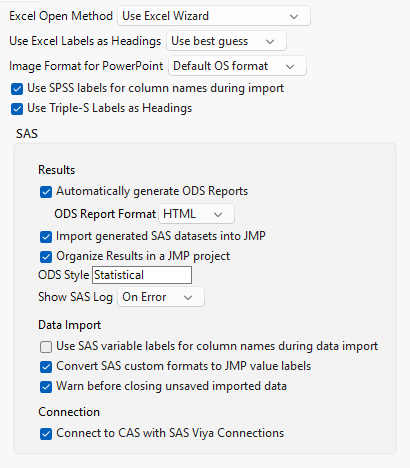Expand Use Excel Labels as Headings dropdown
Image resolution: width=410 pixels, height=468 pixels.
click(226, 41)
